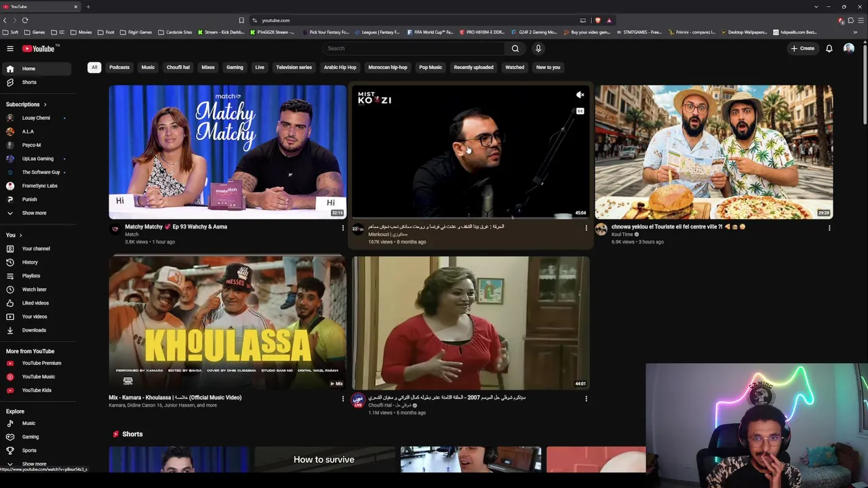
Task: Open options menu for Koul Time video
Action: click(x=829, y=228)
